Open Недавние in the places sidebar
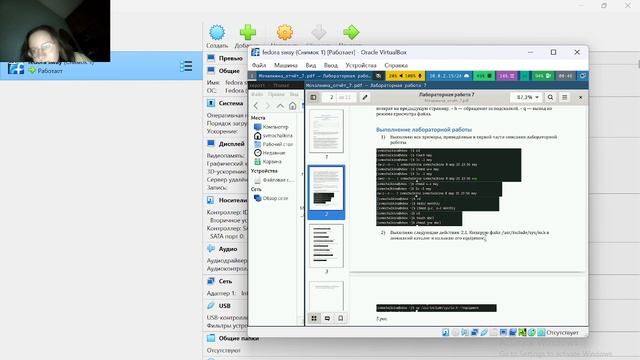Viewport: 640px width, 360px height. tap(270, 153)
